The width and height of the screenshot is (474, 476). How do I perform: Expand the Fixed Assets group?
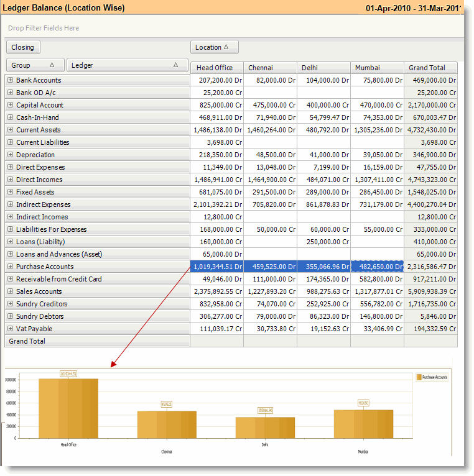click(10, 192)
